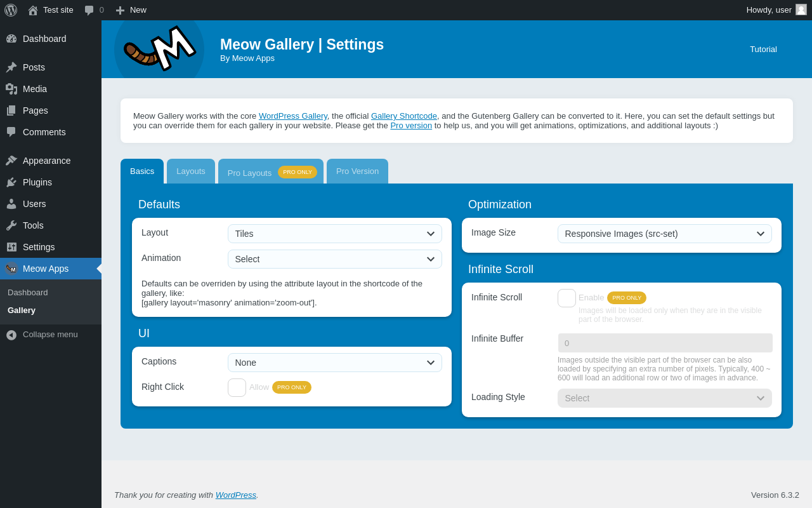Image resolution: width=812 pixels, height=508 pixels.
Task: Open the Image Size dropdown
Action: point(665,234)
